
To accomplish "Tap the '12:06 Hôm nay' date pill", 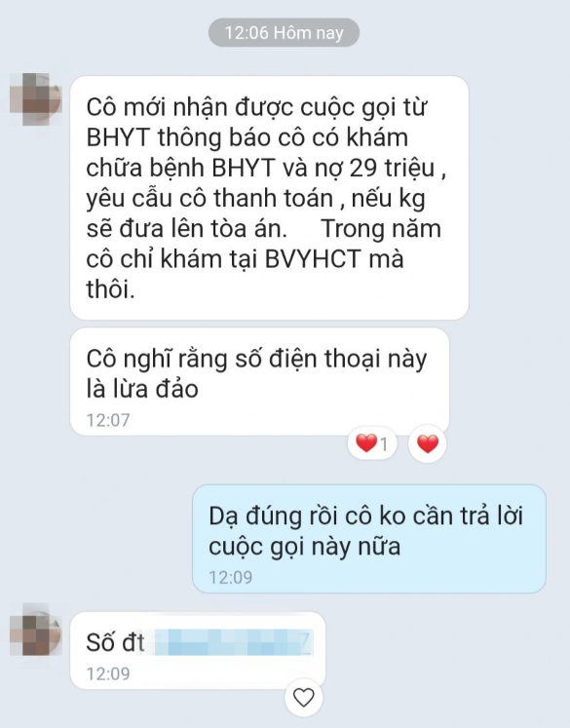I will pos(285,32).
